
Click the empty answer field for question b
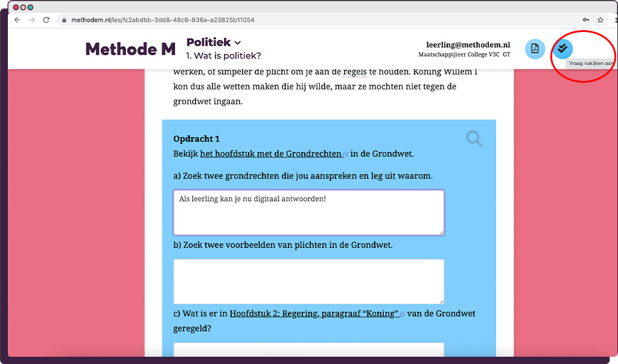[x=308, y=281]
